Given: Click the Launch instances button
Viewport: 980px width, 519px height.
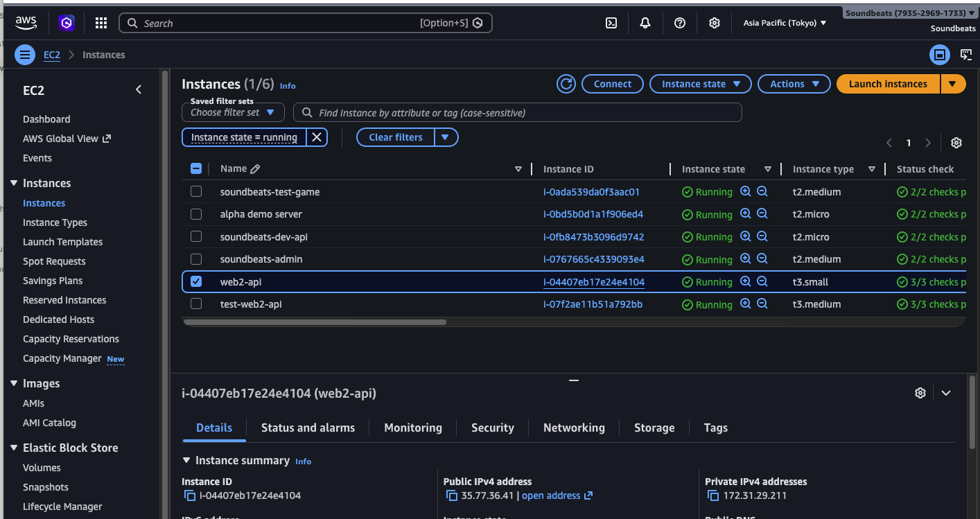Looking at the screenshot, I should tap(888, 84).
